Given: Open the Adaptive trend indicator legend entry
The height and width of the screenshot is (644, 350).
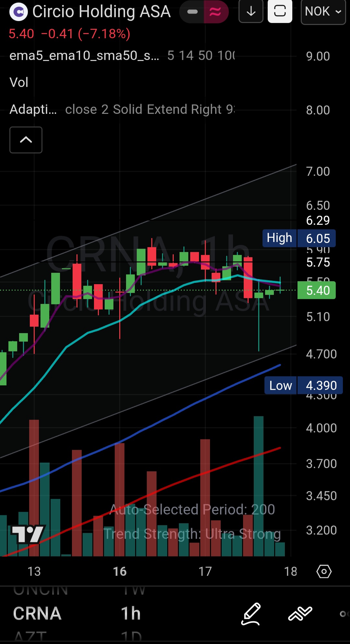Looking at the screenshot, I should coord(33,110).
